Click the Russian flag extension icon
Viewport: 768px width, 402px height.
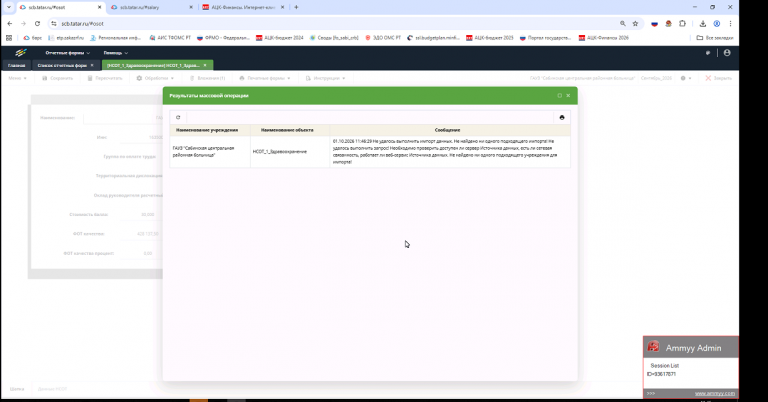pyautogui.click(x=654, y=24)
